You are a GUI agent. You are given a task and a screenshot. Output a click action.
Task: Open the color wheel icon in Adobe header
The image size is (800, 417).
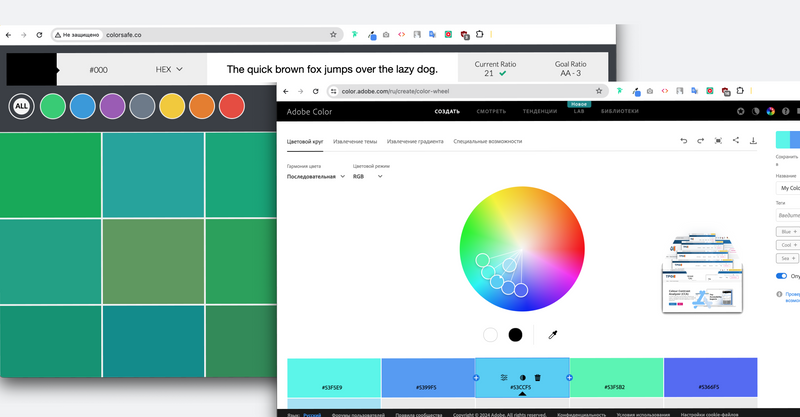(x=770, y=111)
